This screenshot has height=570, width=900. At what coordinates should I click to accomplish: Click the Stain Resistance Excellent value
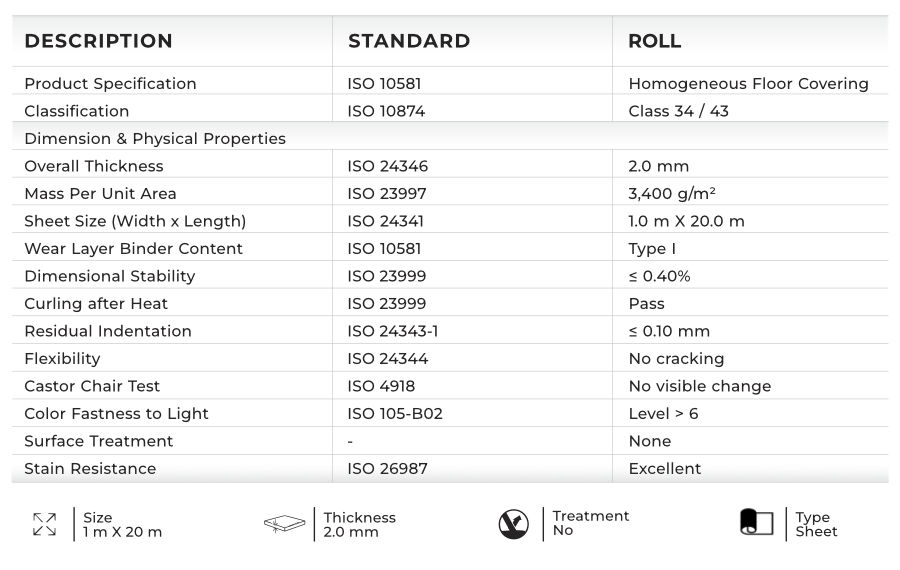point(665,468)
